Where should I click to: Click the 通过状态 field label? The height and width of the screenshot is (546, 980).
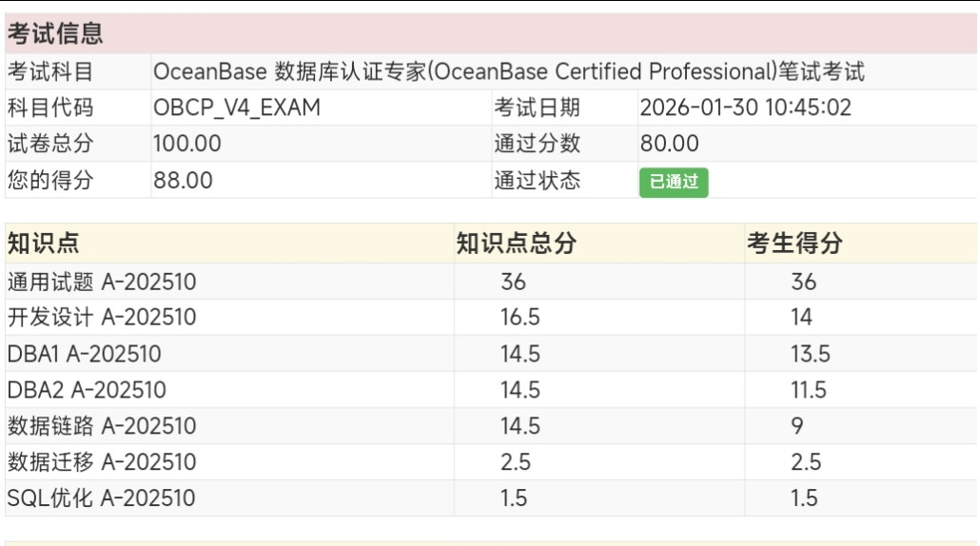point(537,180)
